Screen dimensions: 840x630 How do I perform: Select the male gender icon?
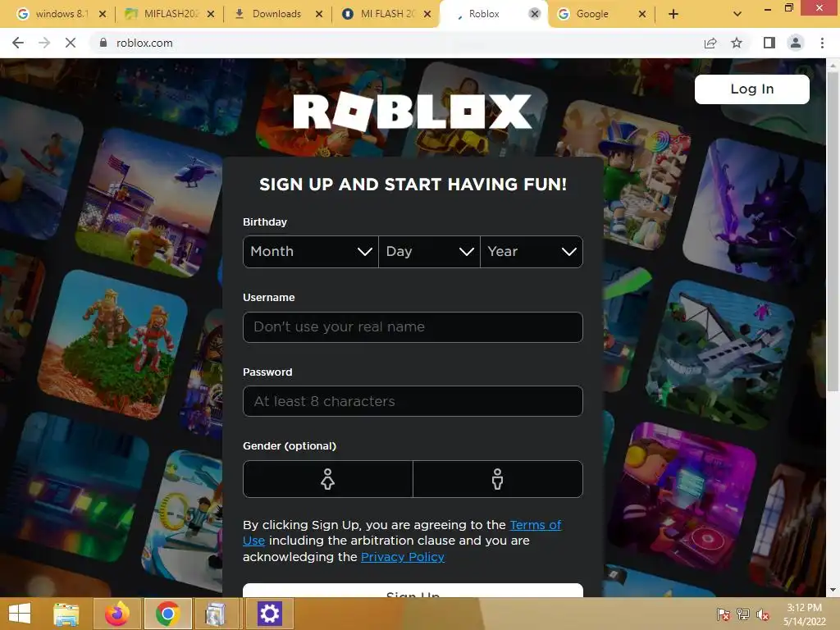(x=498, y=479)
